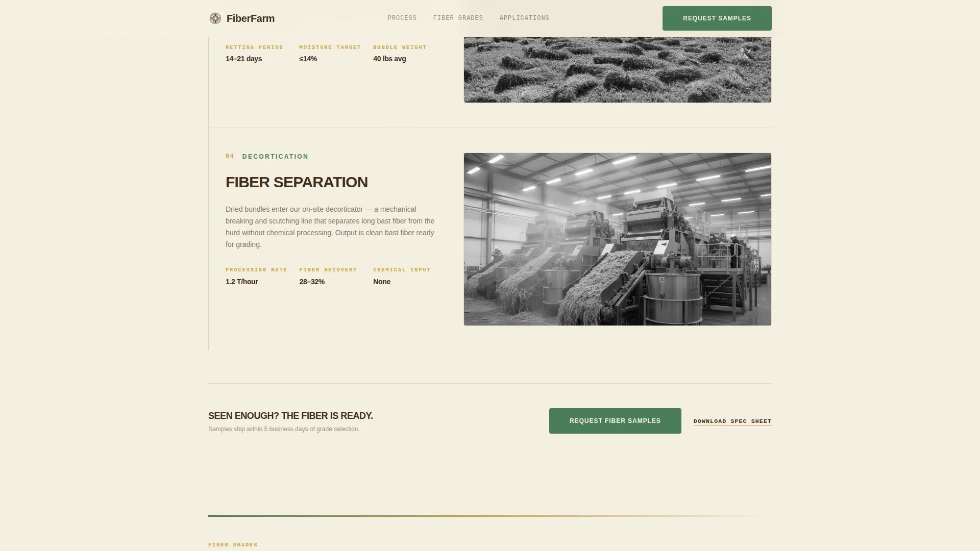Click the ≤14% moisture target value
Screen dimensions: 980x551
pos(308,59)
